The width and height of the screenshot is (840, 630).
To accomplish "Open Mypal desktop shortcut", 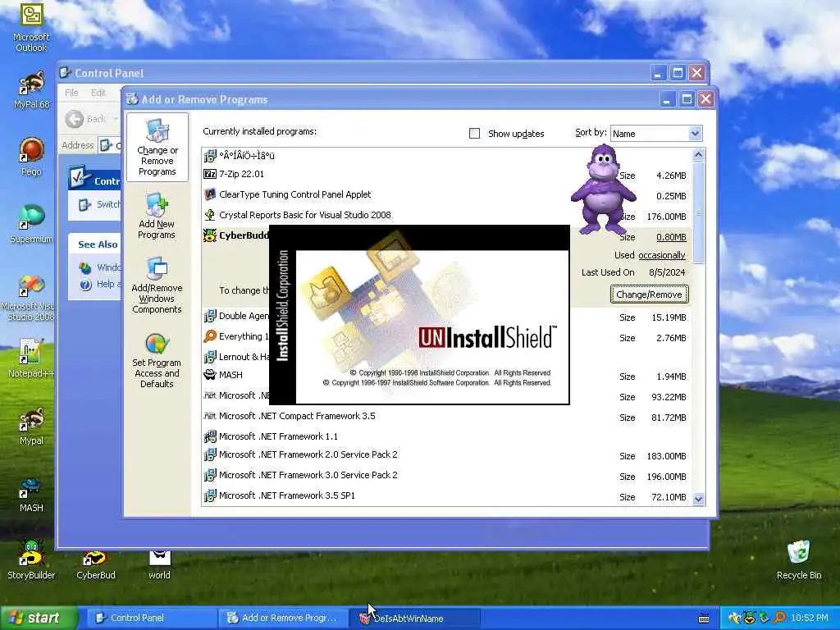I will [31, 427].
